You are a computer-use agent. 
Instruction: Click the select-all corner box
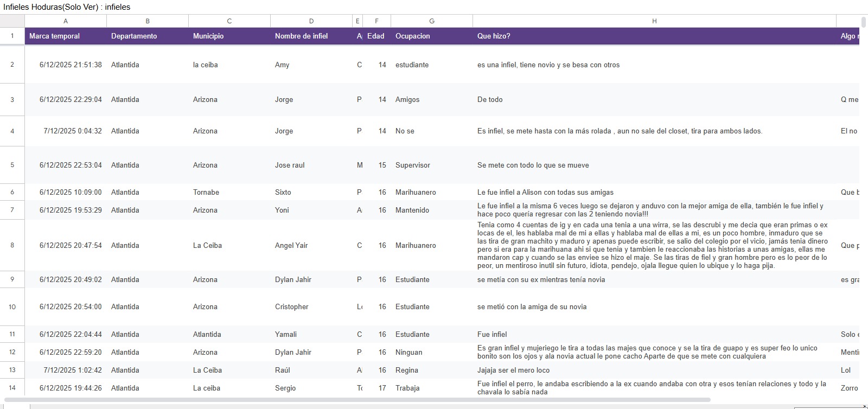(x=12, y=21)
